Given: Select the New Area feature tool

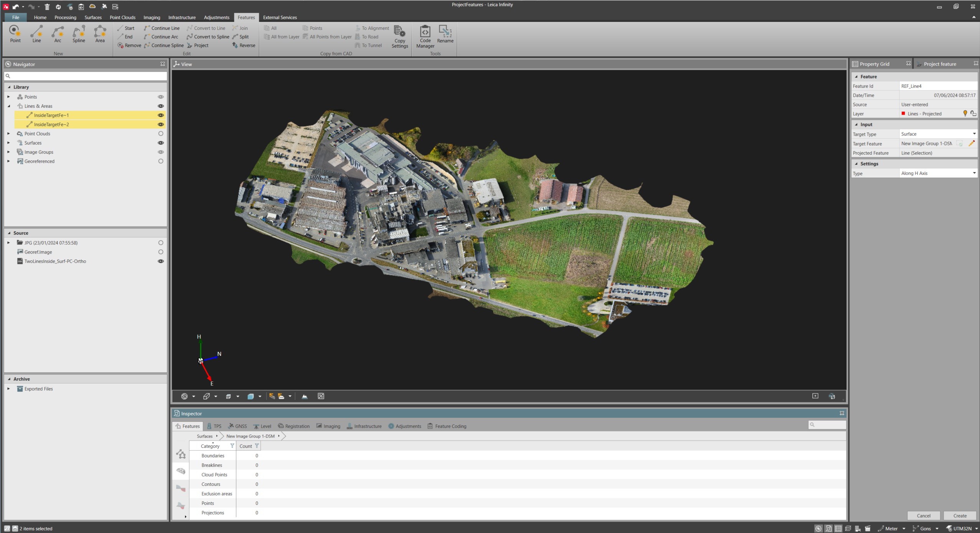Looking at the screenshot, I should pos(100,34).
